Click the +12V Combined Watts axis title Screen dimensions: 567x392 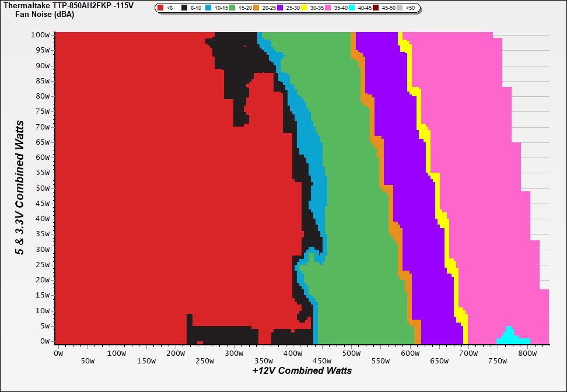(x=302, y=370)
